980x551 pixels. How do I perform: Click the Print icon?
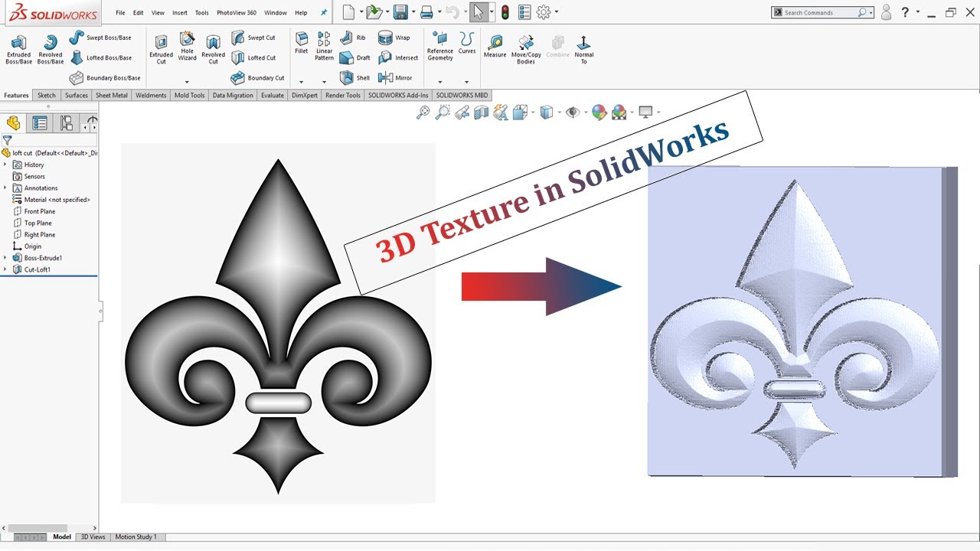[x=426, y=12]
